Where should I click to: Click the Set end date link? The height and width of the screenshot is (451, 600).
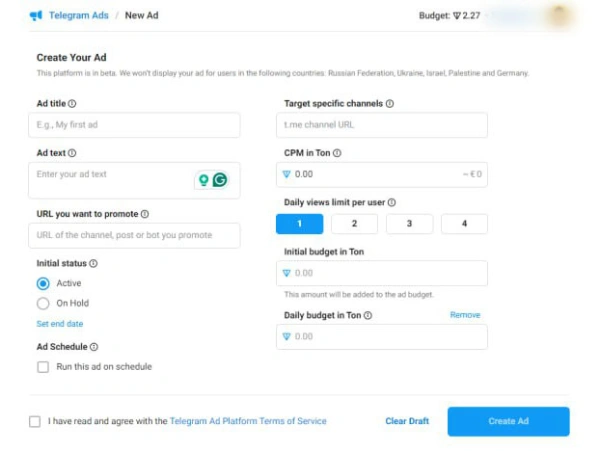click(x=60, y=324)
